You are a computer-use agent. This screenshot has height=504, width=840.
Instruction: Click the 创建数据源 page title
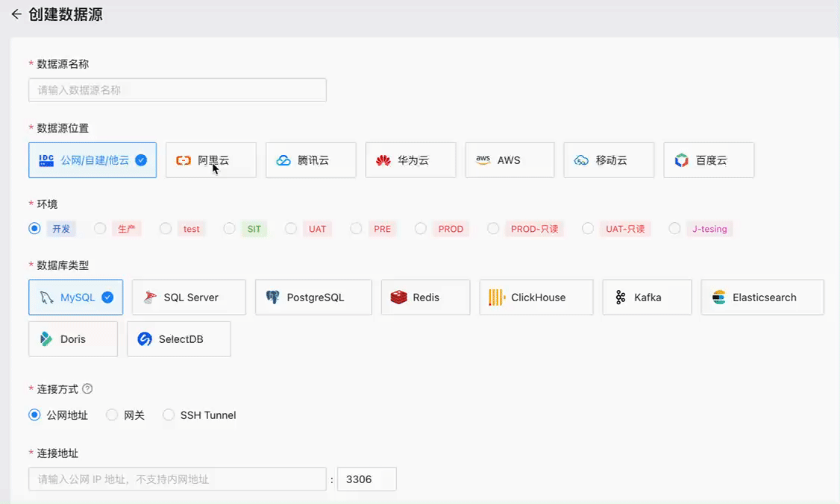(66, 14)
